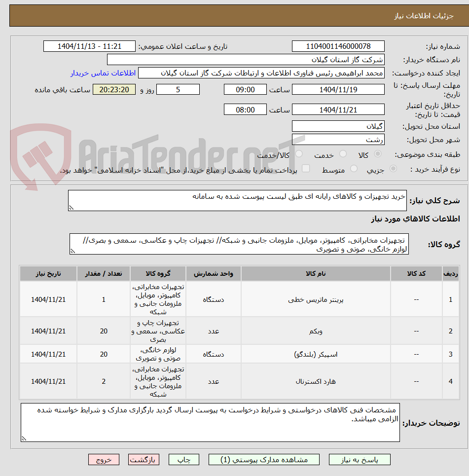Viewport: 469px width, 476px height.
Task: Click the بازگشت back button
Action: [x=144, y=460]
